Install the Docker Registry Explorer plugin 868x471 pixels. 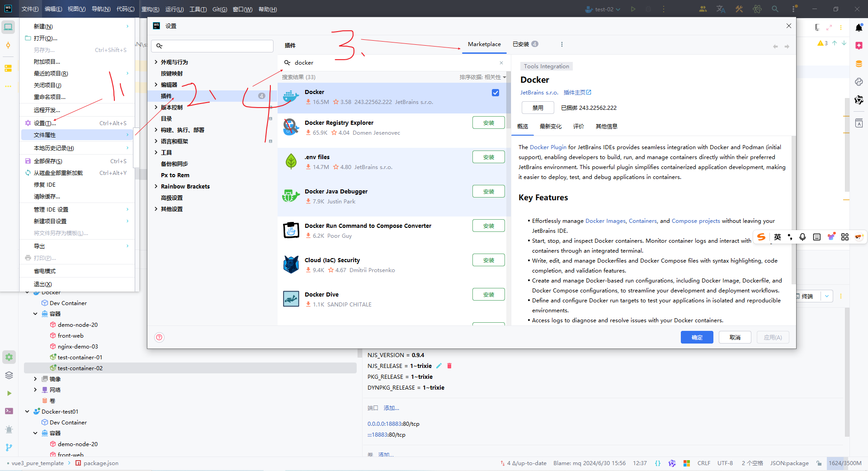(x=489, y=123)
